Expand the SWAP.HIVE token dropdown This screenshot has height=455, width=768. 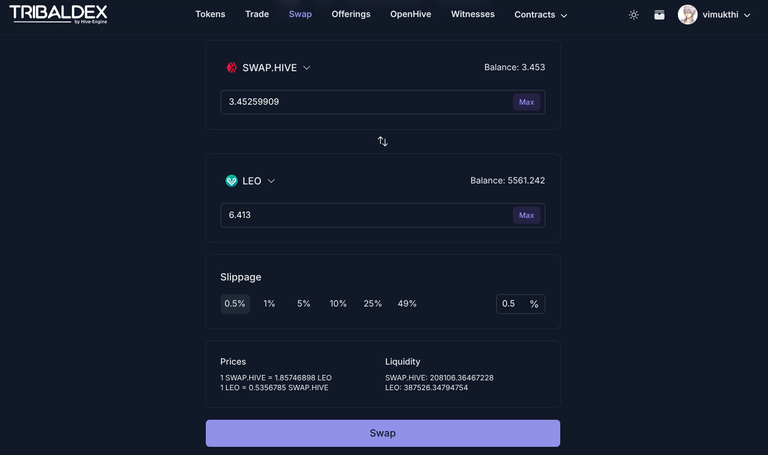pyautogui.click(x=307, y=68)
